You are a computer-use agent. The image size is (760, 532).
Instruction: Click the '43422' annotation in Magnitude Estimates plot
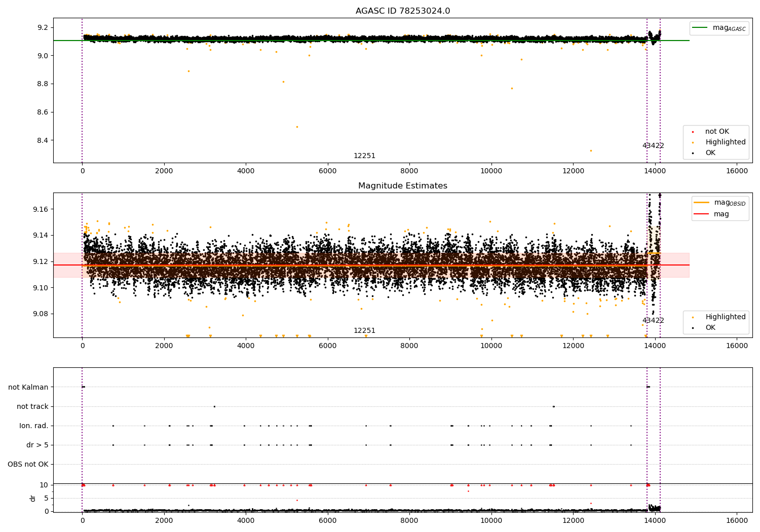pyautogui.click(x=653, y=320)
